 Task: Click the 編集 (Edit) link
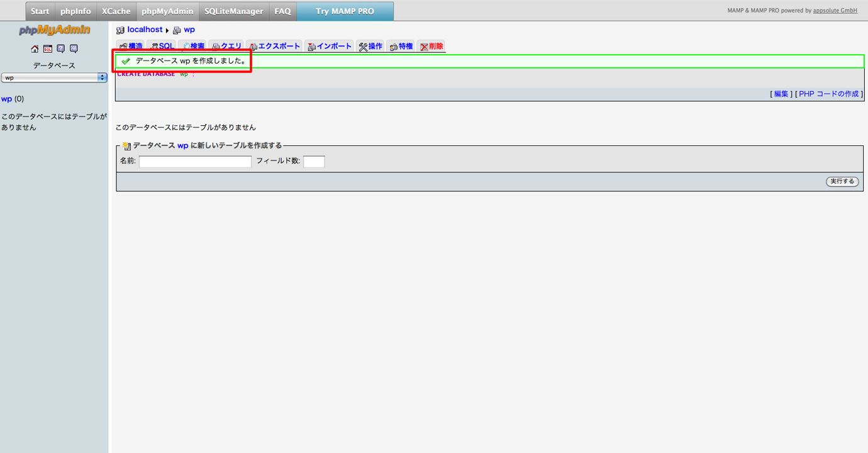781,94
